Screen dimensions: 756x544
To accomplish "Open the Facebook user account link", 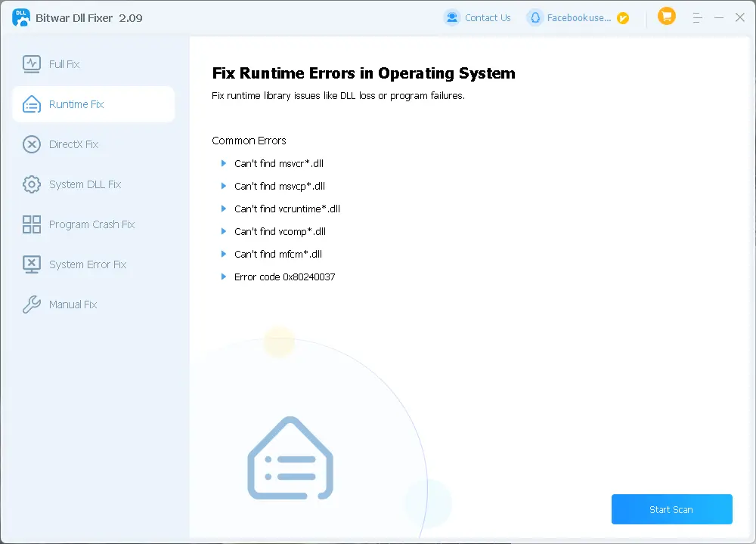I will click(x=578, y=18).
